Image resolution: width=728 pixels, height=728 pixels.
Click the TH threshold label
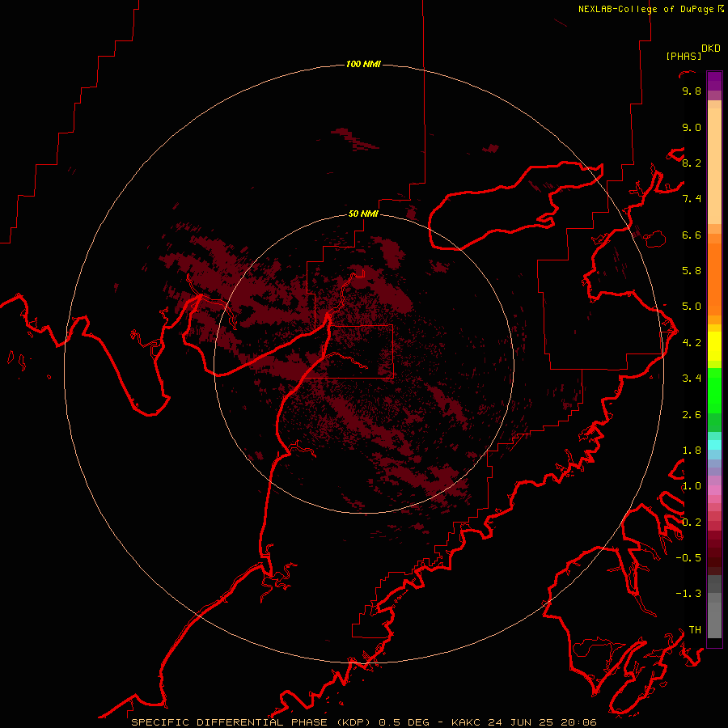[695, 630]
